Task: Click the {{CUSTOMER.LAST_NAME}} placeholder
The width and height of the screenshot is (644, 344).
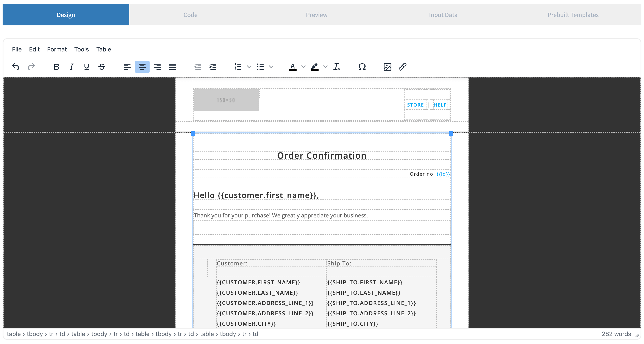Action: click(x=257, y=293)
